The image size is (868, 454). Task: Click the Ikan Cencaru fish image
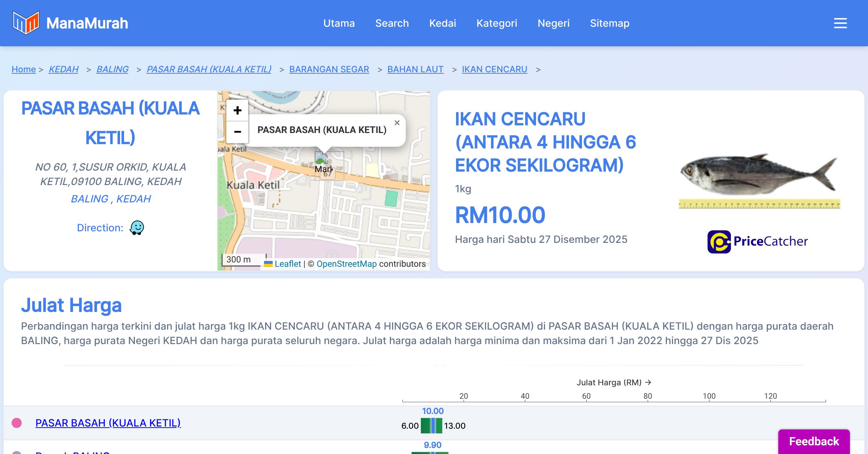point(759,180)
